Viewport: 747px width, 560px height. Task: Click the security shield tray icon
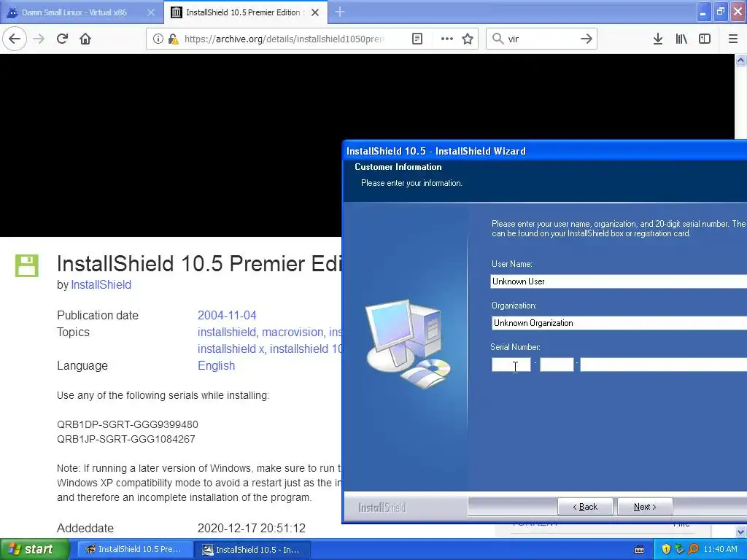tap(666, 549)
